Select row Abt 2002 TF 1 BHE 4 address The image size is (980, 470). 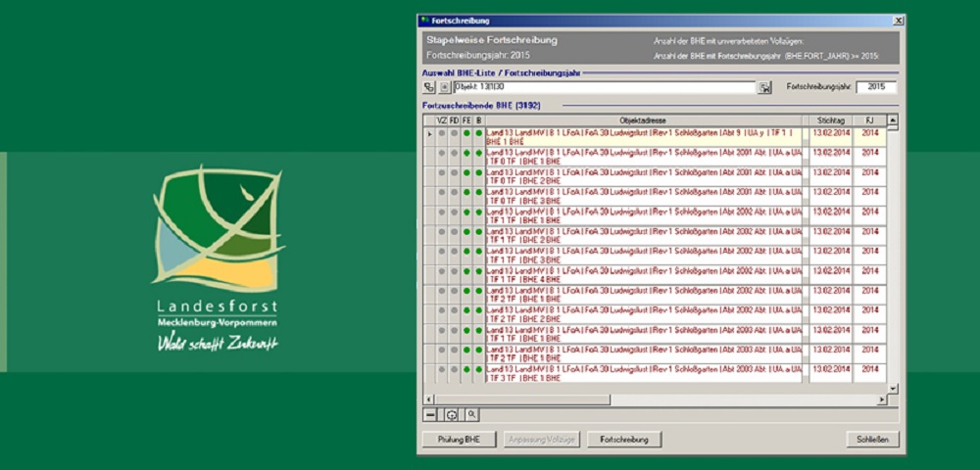643,275
